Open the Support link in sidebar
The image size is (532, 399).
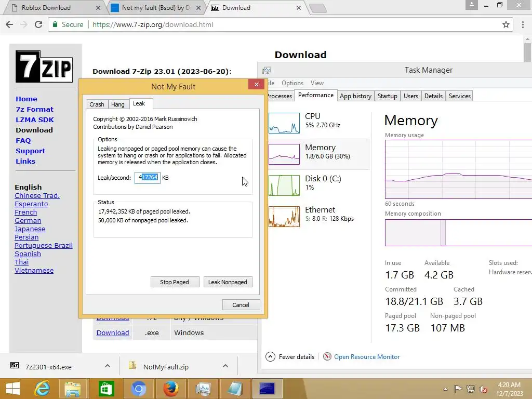point(30,151)
